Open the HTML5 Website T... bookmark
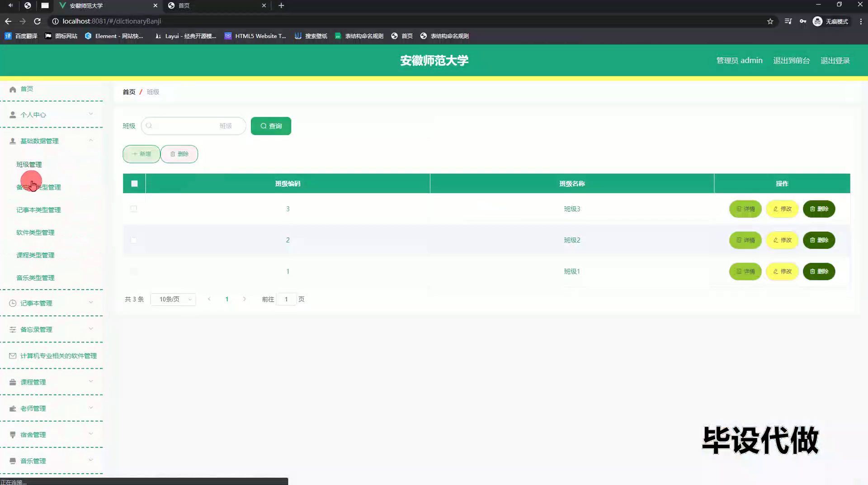 click(x=255, y=36)
